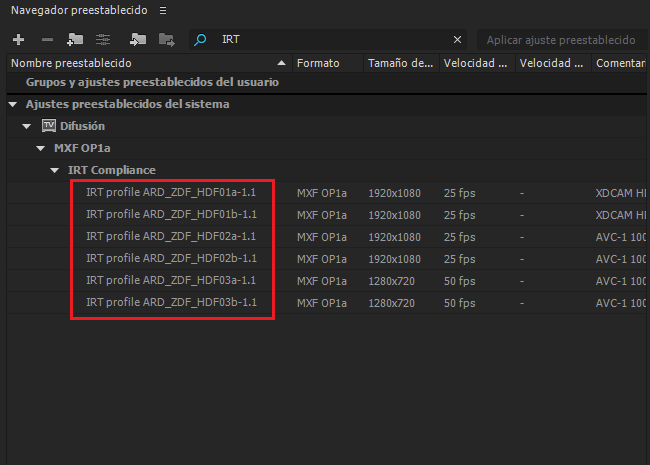The image size is (650, 465).
Task: Collapse the Difusión category
Action: point(27,126)
